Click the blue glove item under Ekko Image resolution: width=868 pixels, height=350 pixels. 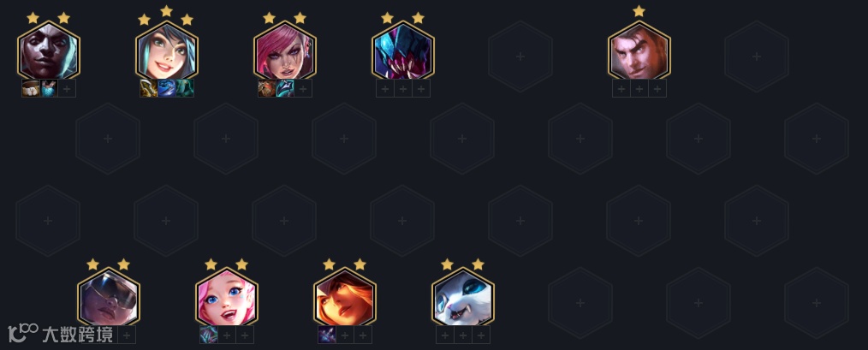tap(49, 88)
